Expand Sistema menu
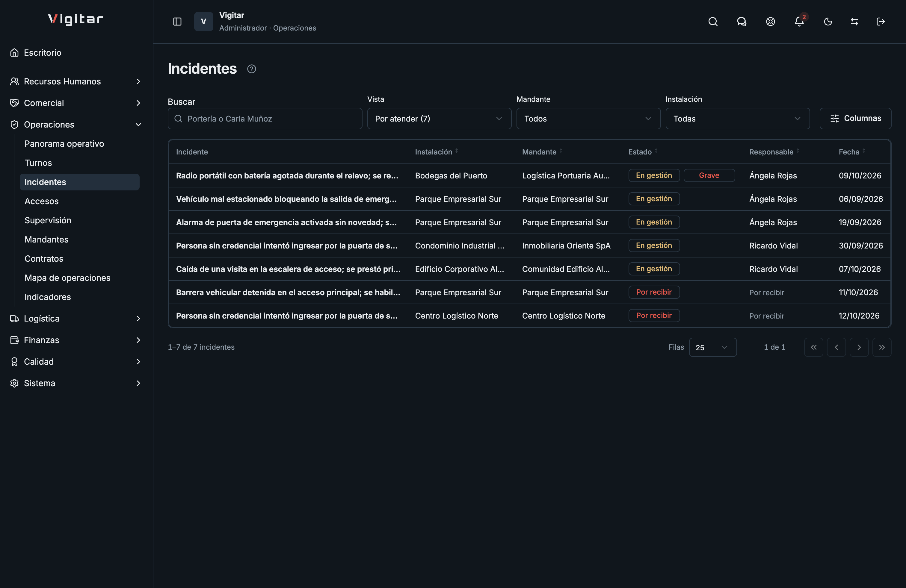 [76, 384]
